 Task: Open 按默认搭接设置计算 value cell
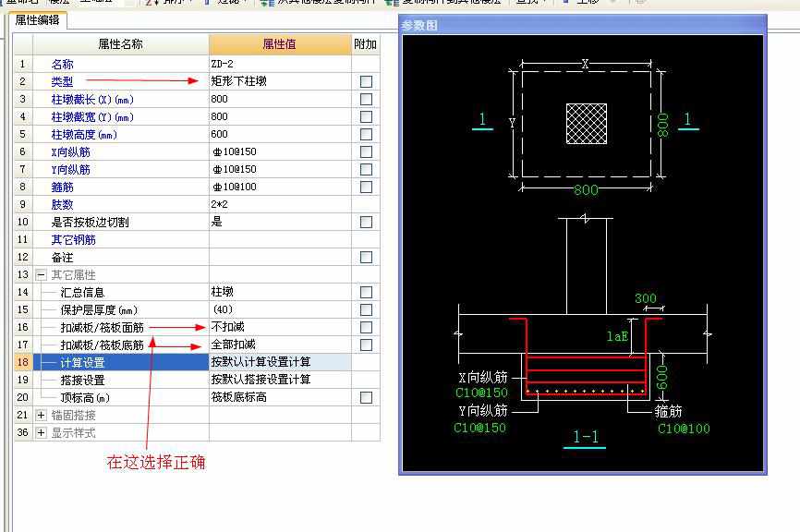280,380
